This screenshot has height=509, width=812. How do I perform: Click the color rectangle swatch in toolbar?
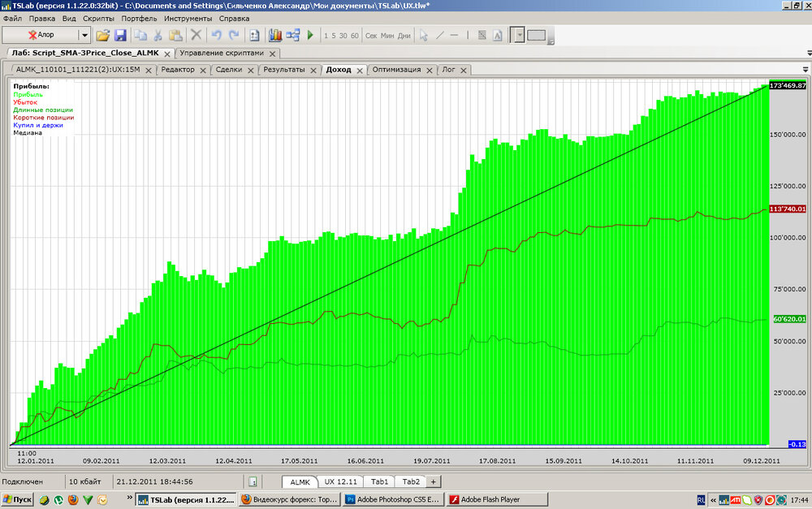click(536, 36)
